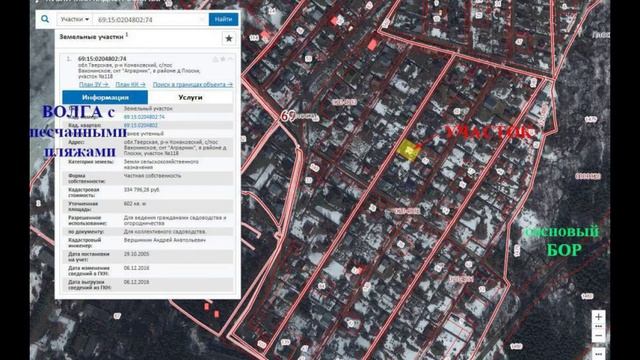Click the magnifier search icon

point(45,19)
